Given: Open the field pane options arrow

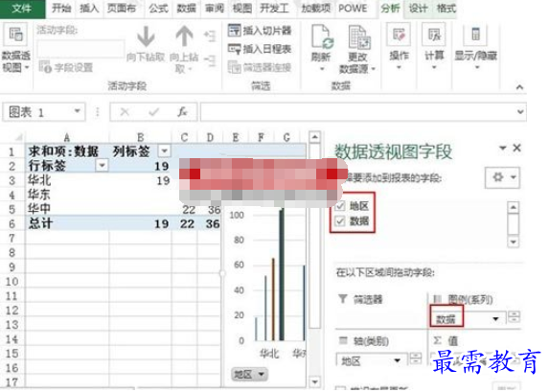Looking at the screenshot, I should (503, 149).
